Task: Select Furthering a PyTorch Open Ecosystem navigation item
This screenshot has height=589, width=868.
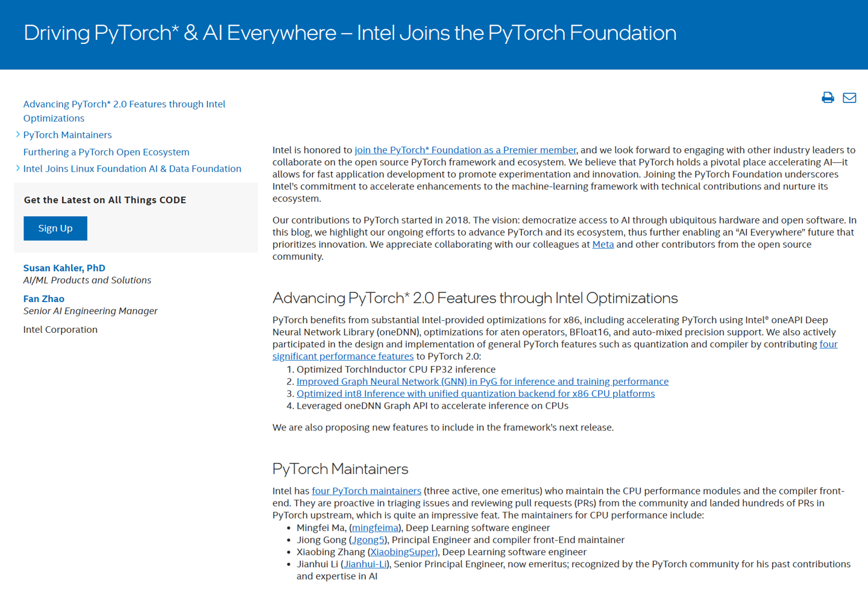Action: 106,152
